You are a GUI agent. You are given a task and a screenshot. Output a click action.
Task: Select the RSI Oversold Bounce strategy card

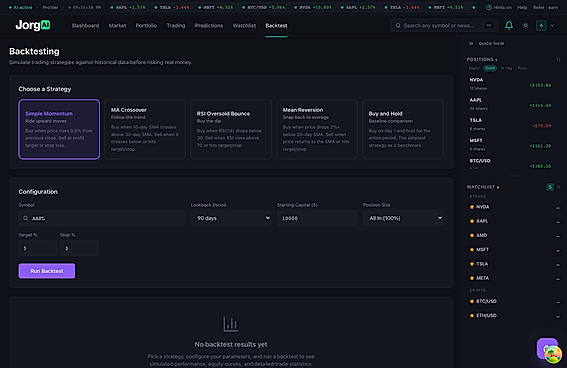click(231, 129)
